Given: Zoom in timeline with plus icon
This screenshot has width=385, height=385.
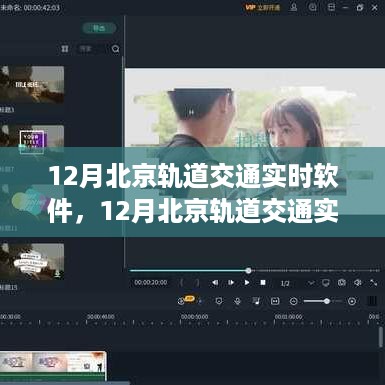Looking at the screenshot, I should click(352, 301).
